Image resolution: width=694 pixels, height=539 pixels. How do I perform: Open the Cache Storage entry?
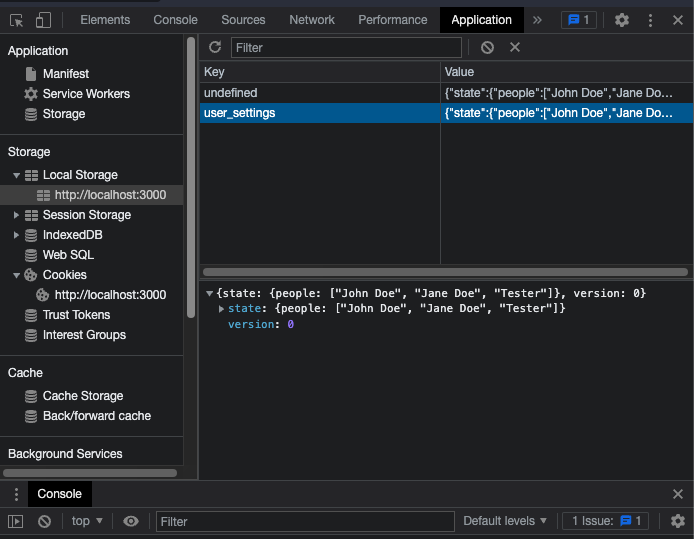click(x=83, y=396)
